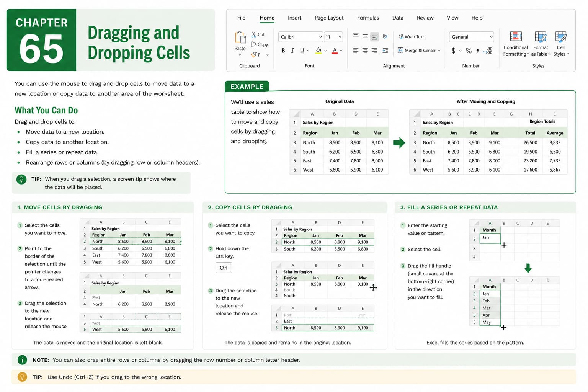Toggle Center horizontal alignment
This screenshot has width=588, height=392.
(365, 51)
